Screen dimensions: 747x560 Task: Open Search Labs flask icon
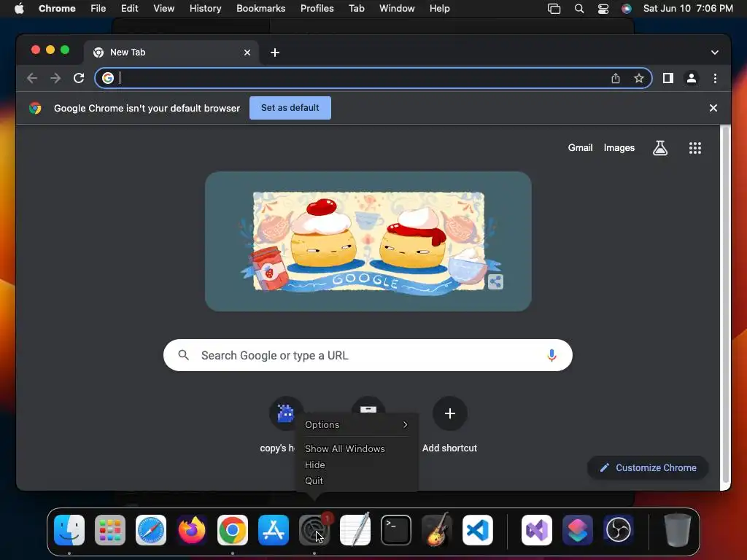pyautogui.click(x=659, y=148)
